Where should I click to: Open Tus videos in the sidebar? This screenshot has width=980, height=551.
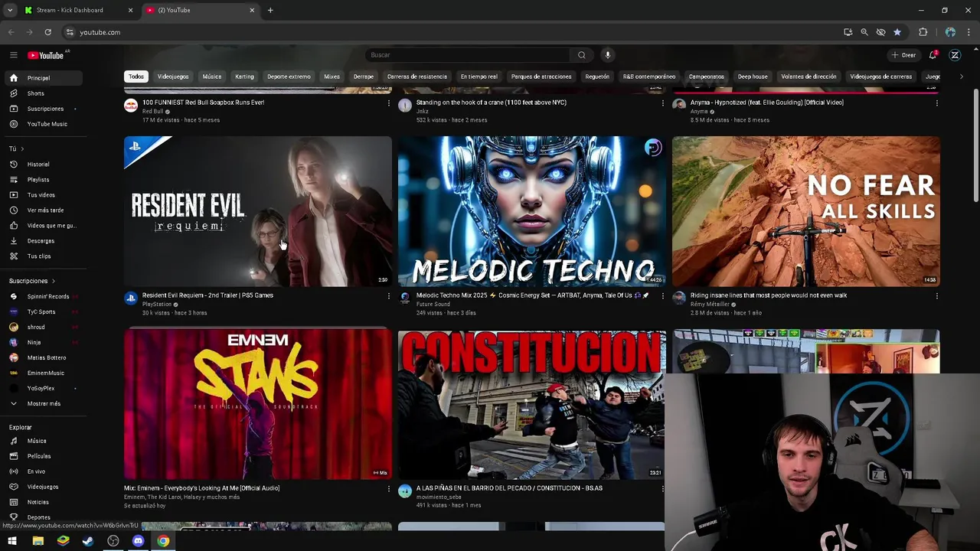[x=43, y=195]
